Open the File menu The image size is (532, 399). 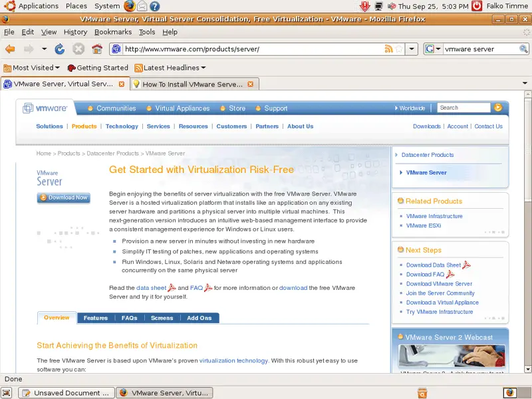[x=9, y=32]
